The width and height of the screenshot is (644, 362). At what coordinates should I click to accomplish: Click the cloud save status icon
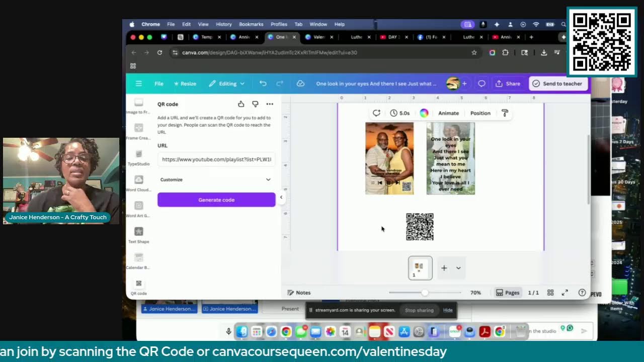click(300, 83)
